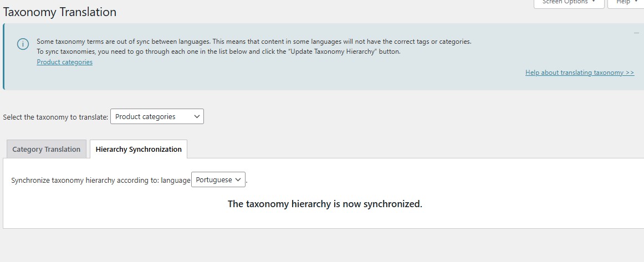Expand the Screen Options panel
The height and width of the screenshot is (262, 644).
(569, 3)
